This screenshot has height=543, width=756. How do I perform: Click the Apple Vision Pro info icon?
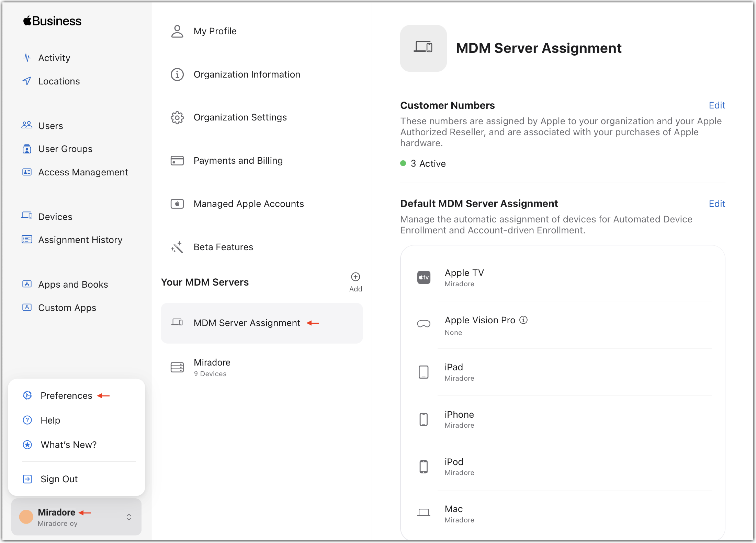point(523,320)
